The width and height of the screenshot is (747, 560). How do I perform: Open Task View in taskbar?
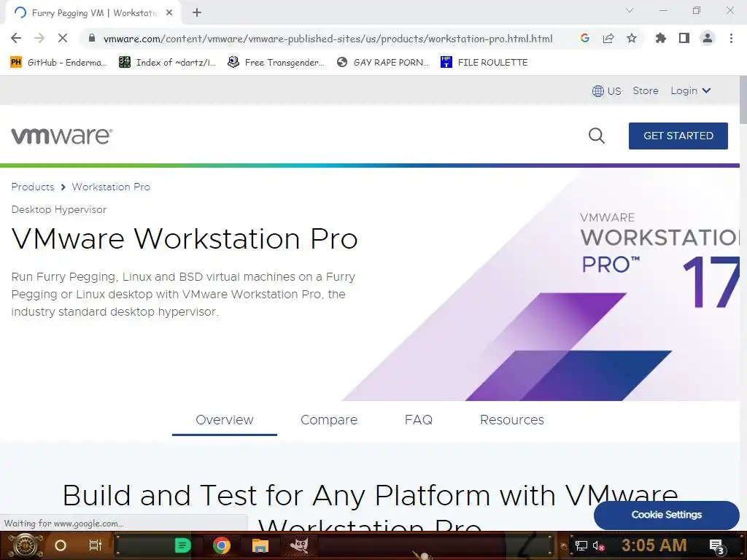coord(96,545)
